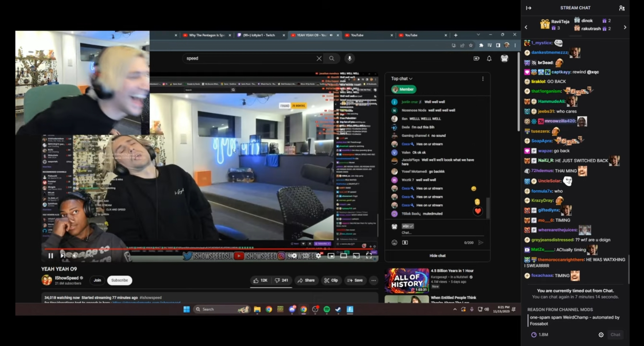Open Chrome extensions puzzle icon
This screenshot has height=346, width=644.
pos(481,45)
